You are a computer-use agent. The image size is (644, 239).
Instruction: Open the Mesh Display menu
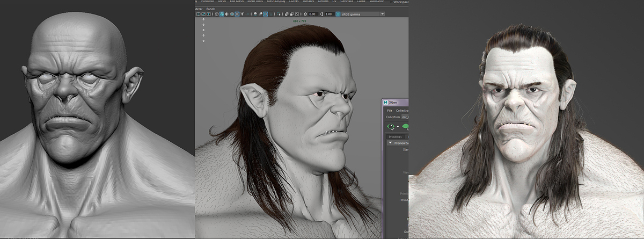tap(276, 2)
